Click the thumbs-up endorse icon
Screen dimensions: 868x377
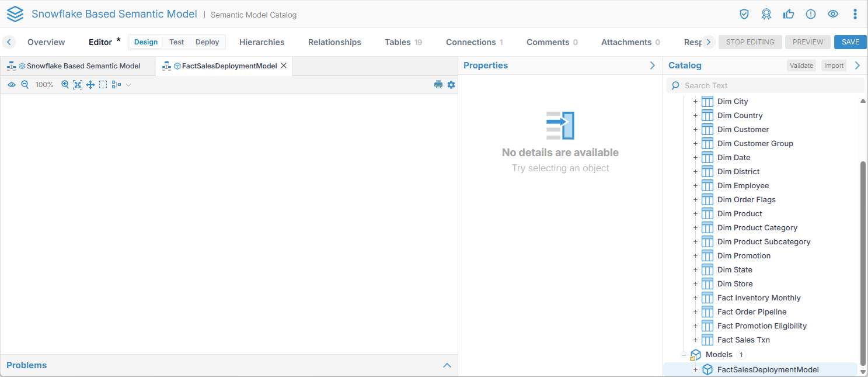789,14
